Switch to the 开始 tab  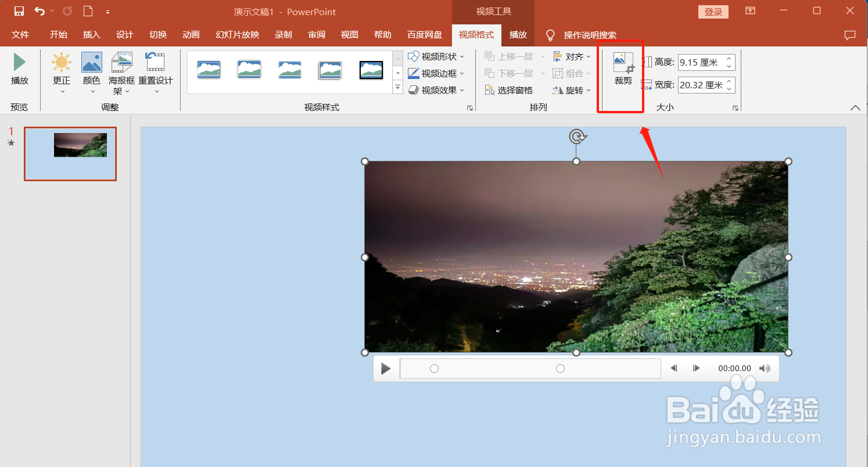click(58, 35)
